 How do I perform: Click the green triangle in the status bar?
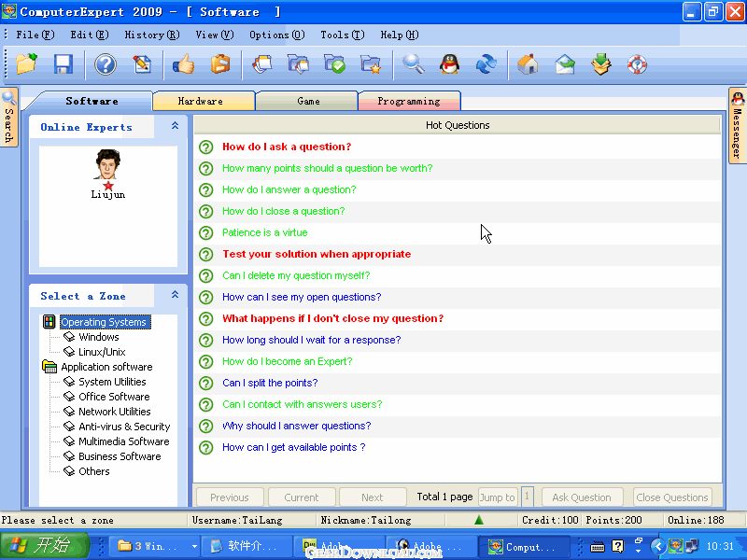pyautogui.click(x=479, y=520)
